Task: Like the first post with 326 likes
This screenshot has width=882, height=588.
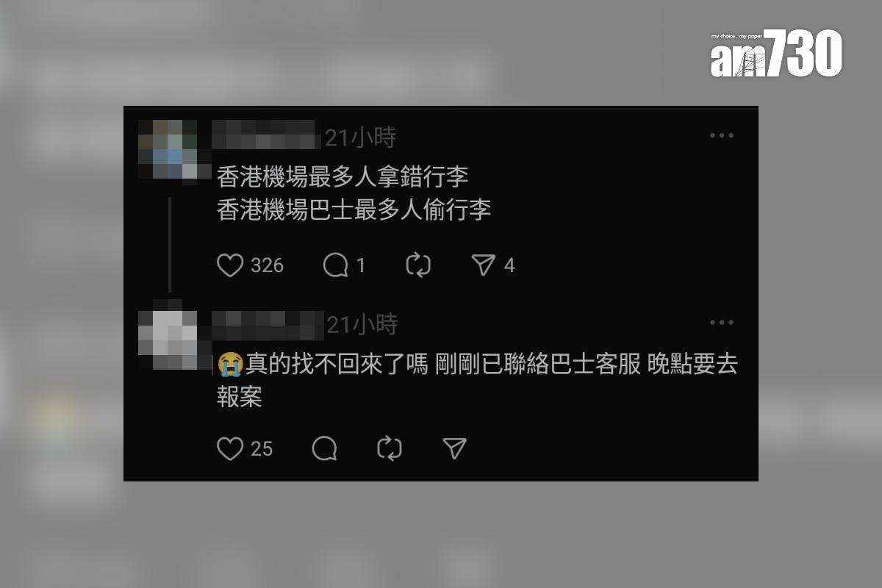Action: 230,265
